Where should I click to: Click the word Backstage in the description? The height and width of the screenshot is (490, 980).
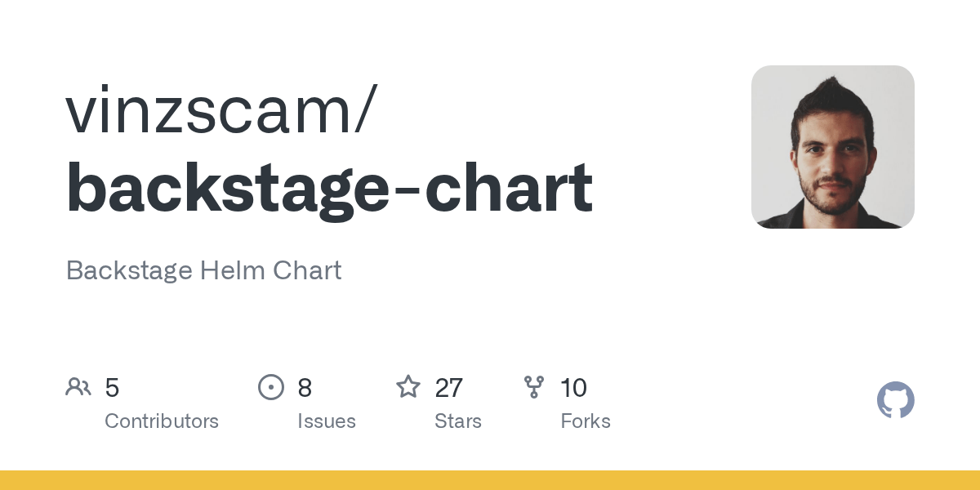click(x=128, y=270)
